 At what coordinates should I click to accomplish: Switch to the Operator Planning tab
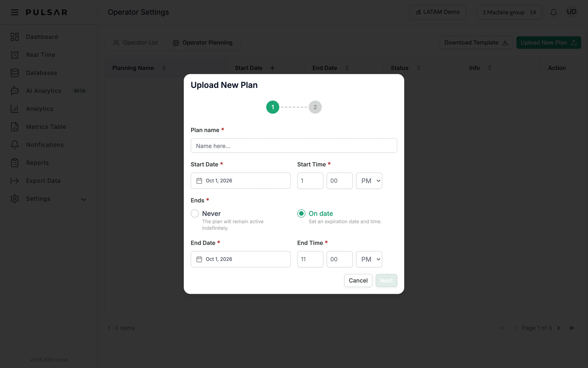pos(203,43)
